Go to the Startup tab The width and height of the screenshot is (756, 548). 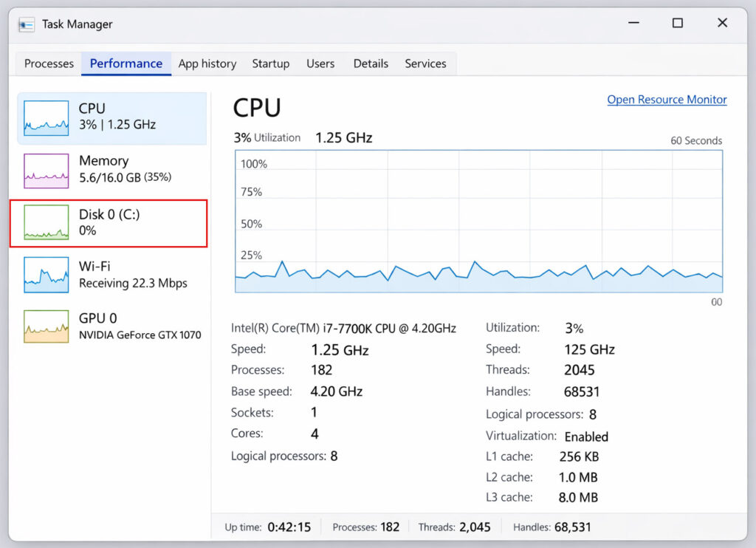click(271, 64)
